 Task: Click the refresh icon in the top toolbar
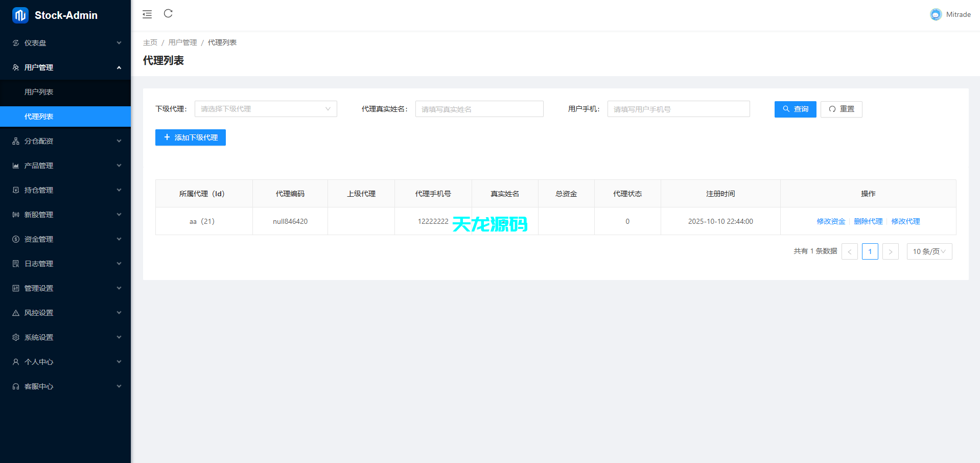click(x=168, y=14)
